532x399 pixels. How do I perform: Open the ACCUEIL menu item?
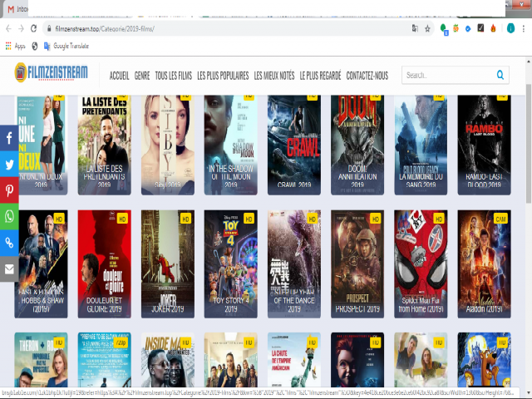[119, 76]
